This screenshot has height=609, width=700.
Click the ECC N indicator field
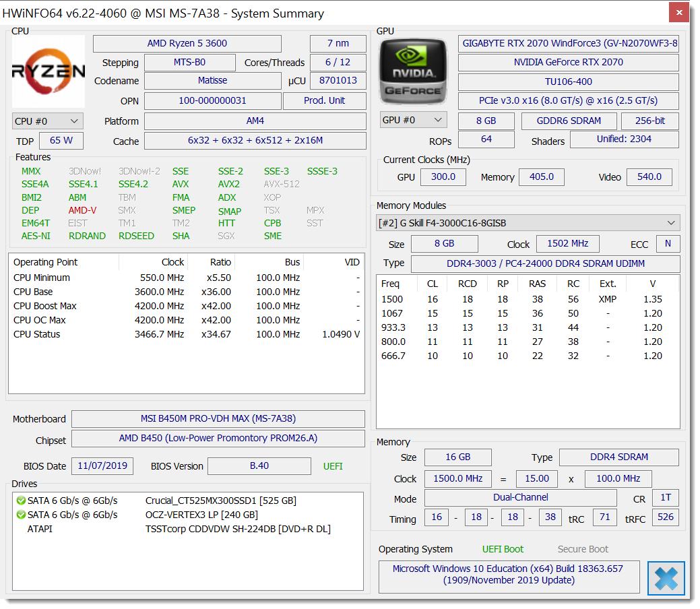pos(668,244)
